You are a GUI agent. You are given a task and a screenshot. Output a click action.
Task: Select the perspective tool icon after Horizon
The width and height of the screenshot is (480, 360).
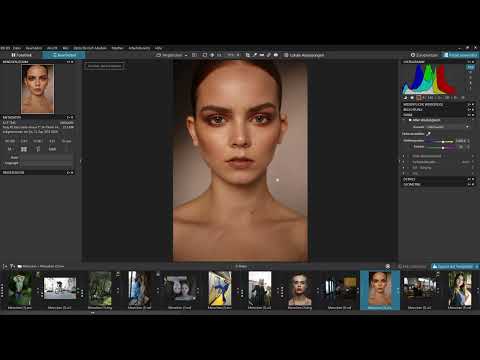point(262,55)
